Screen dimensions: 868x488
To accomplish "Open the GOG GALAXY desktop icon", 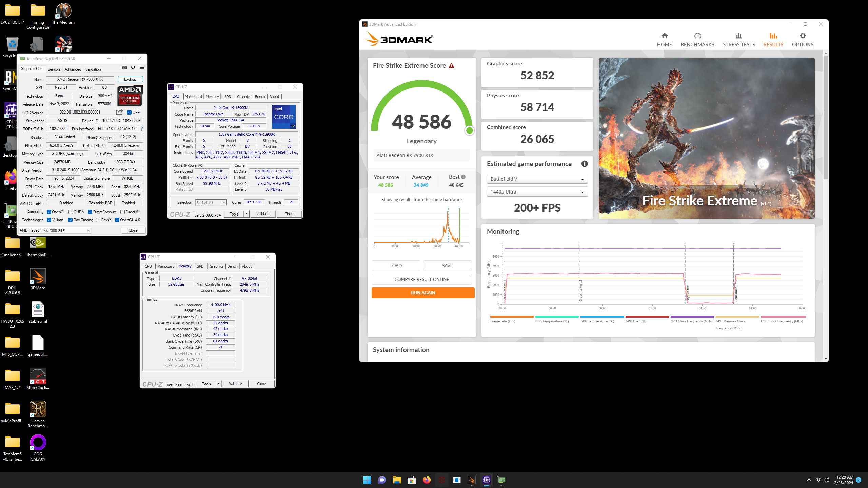I will (x=38, y=448).
